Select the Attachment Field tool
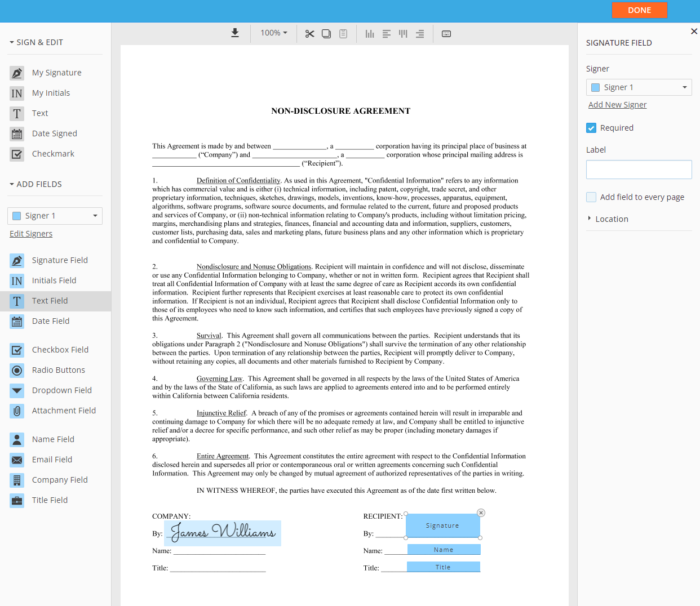This screenshot has height=606, width=700. coord(64,410)
